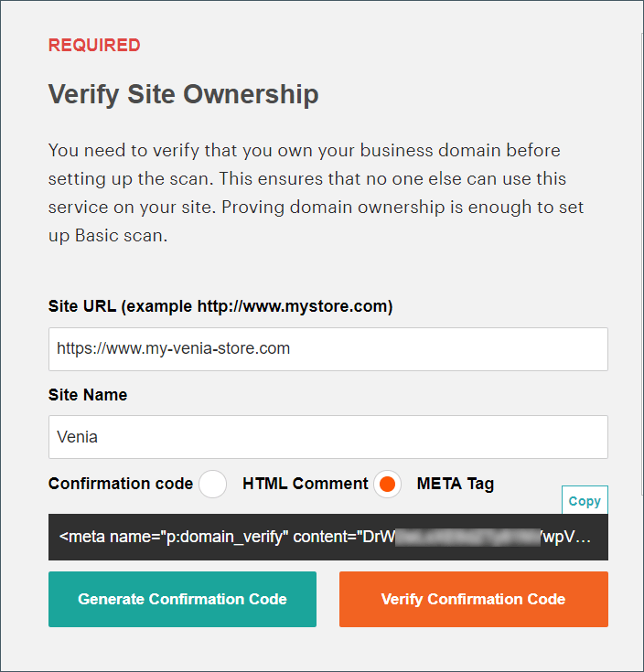Select the META Tag radio button
This screenshot has height=672, width=644.
(x=387, y=484)
